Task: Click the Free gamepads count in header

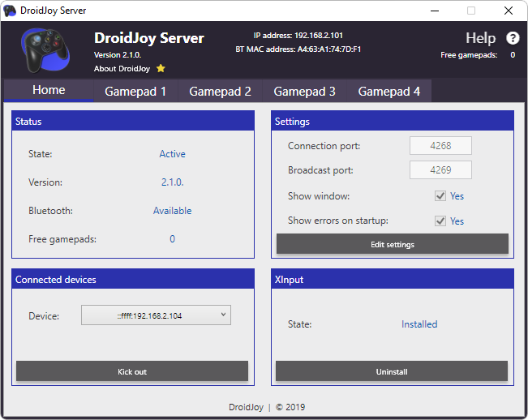Action: tap(513, 55)
